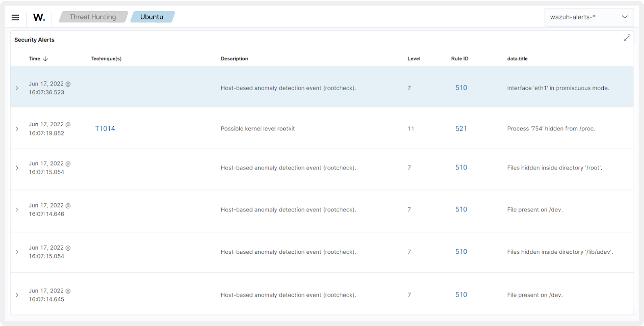Expand Security Alerts panel to fullscreen
644x326 pixels.
pyautogui.click(x=627, y=38)
